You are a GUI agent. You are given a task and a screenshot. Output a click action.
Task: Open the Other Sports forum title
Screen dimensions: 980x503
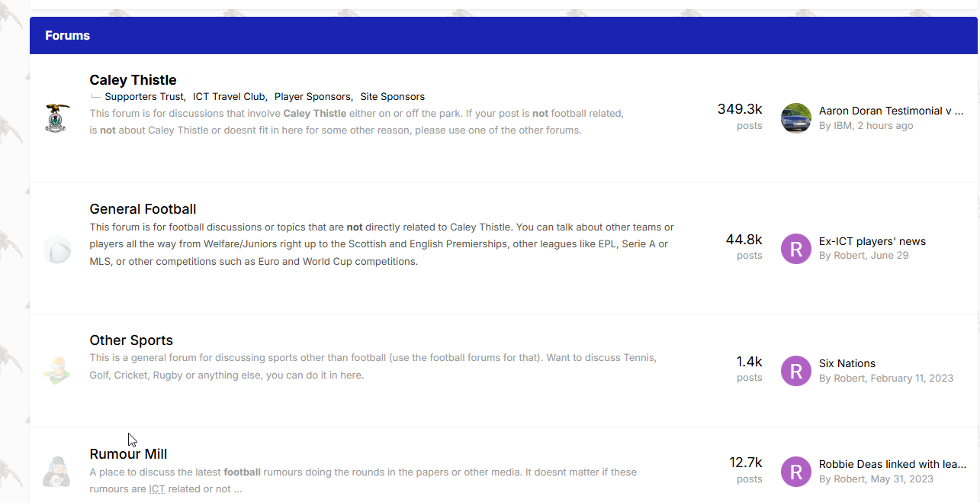131,340
